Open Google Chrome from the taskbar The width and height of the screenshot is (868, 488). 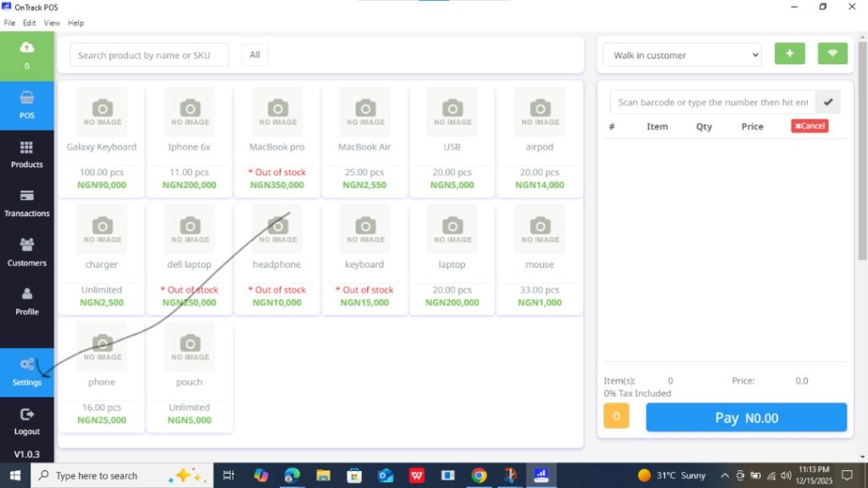pyautogui.click(x=479, y=476)
